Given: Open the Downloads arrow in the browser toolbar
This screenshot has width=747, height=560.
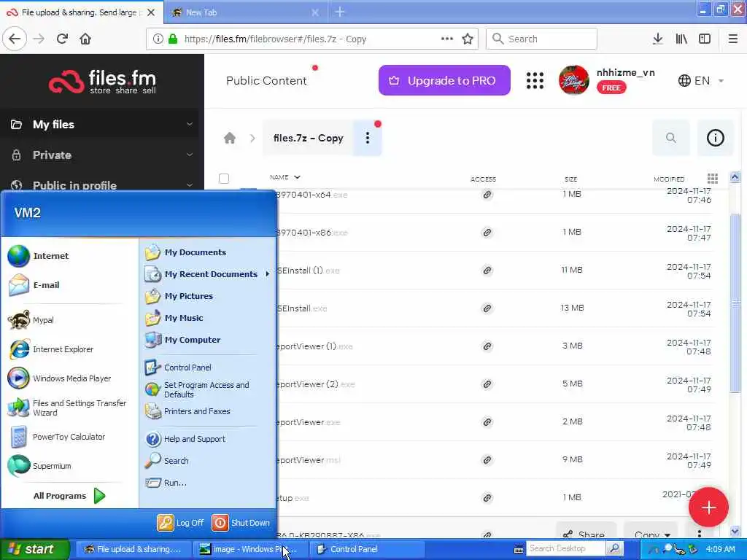Looking at the screenshot, I should pyautogui.click(x=657, y=39).
